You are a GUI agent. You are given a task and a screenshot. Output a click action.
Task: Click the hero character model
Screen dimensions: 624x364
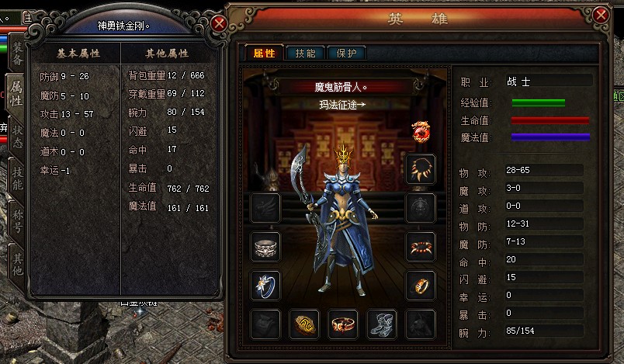[338, 219]
